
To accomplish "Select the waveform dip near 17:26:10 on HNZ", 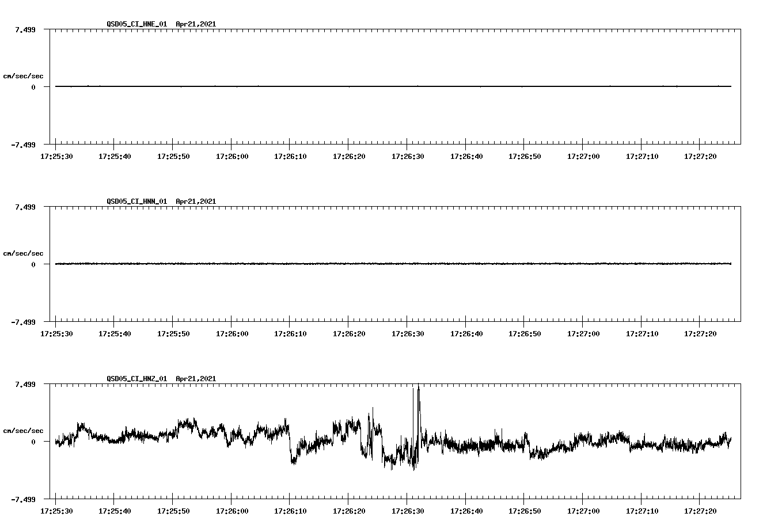I will click(x=295, y=461).
